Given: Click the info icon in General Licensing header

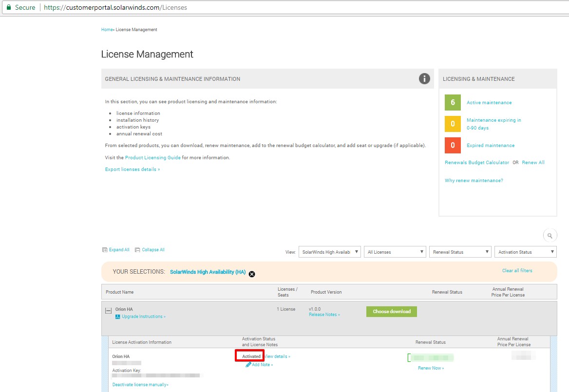Looking at the screenshot, I should [x=424, y=78].
